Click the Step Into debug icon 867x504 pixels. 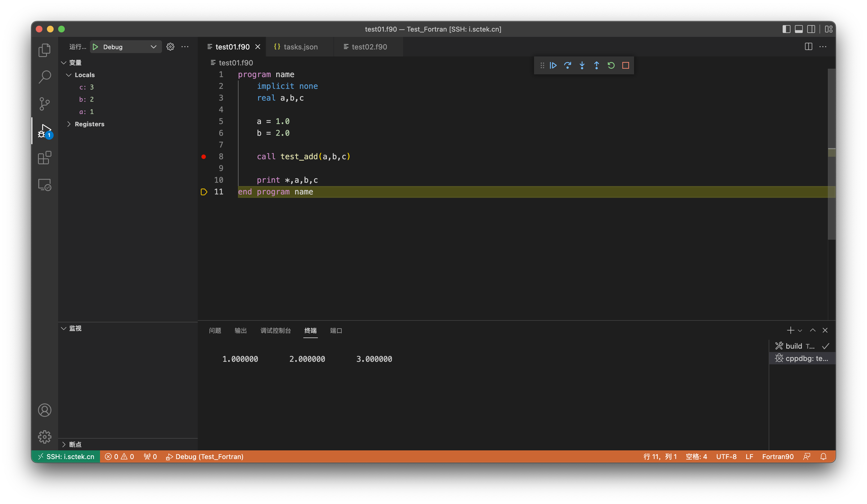click(582, 65)
